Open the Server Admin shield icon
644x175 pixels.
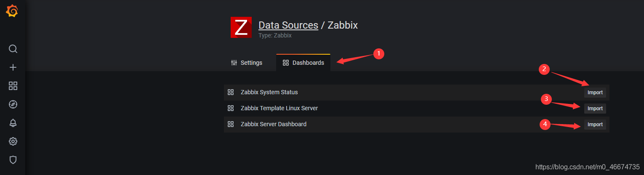tap(13, 160)
